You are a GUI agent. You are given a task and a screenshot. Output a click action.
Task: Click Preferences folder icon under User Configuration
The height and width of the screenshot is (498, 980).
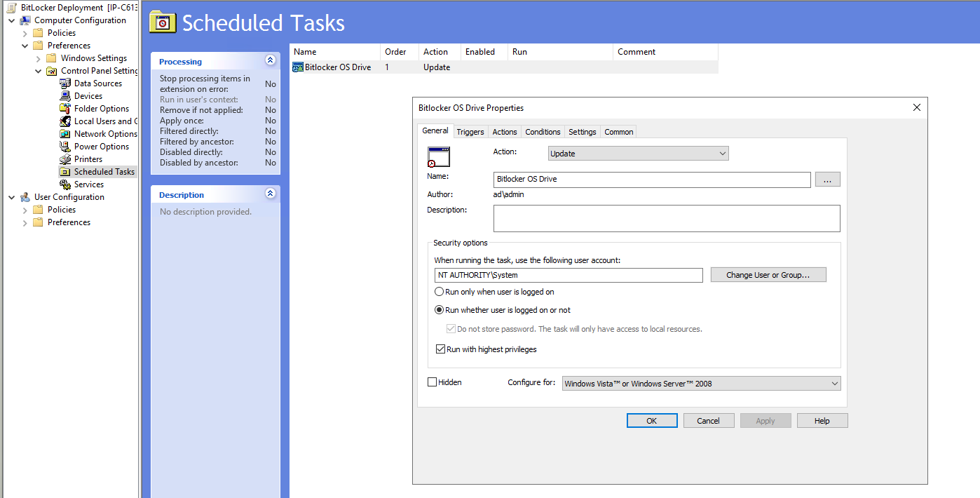(x=39, y=222)
